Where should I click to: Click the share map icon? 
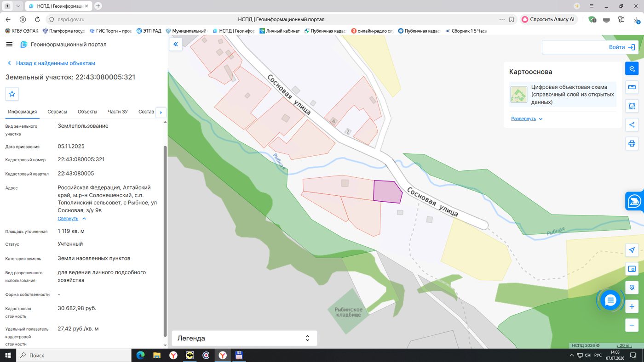632,124
